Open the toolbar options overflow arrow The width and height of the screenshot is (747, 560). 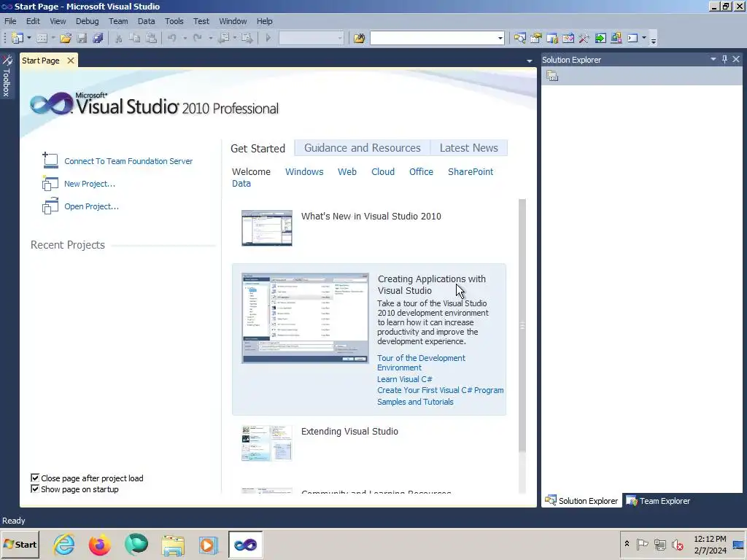coord(654,40)
